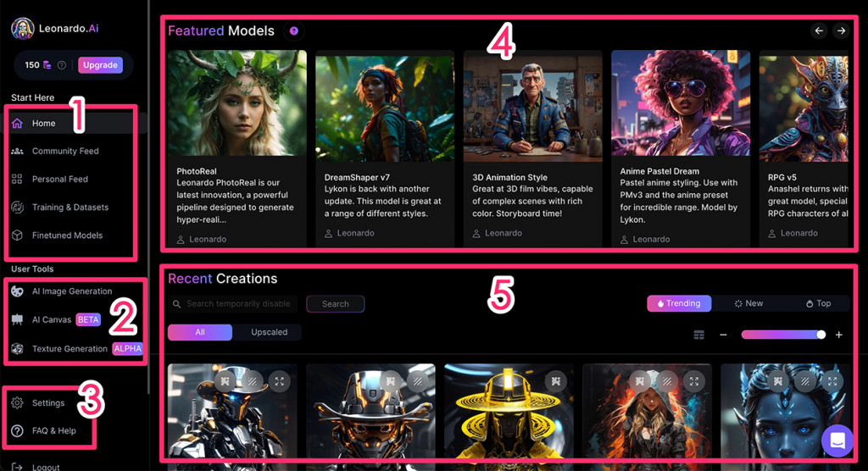The image size is (868, 471).
Task: Switch the sort order to New
Action: point(748,303)
